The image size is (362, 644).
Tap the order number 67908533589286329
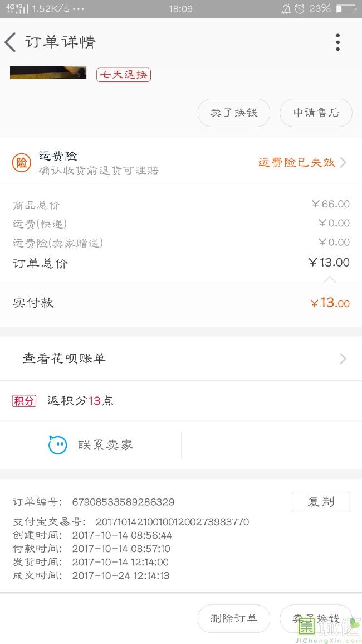click(x=123, y=502)
